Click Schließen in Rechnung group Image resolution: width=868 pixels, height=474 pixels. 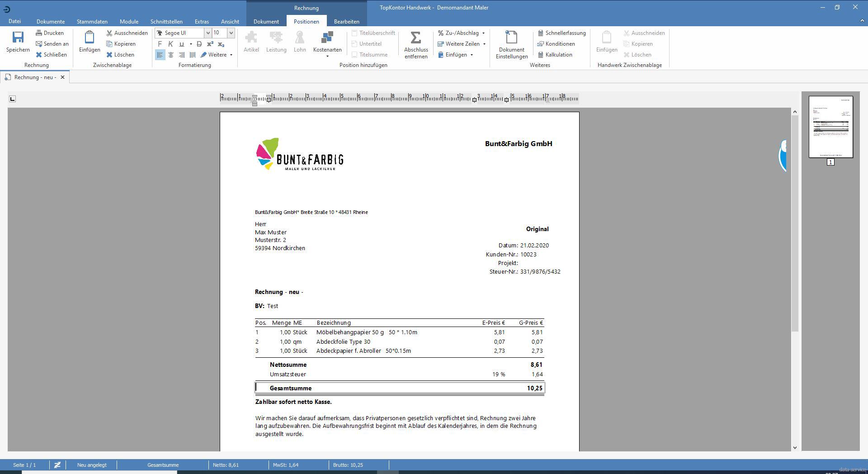(51, 55)
